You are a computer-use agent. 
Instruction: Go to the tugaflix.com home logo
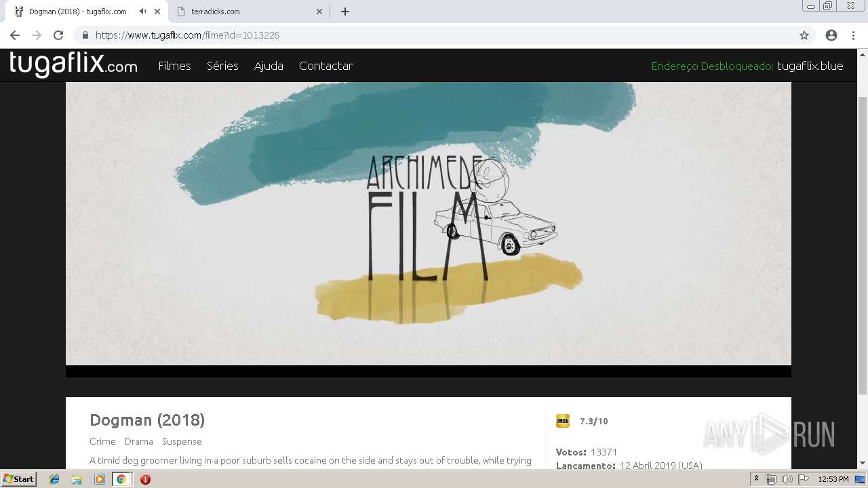click(x=73, y=64)
